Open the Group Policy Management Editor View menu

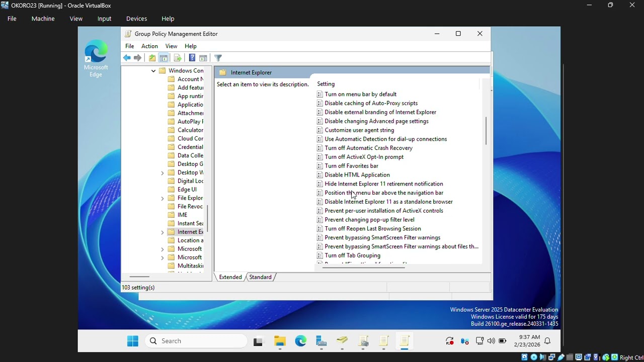tap(171, 46)
